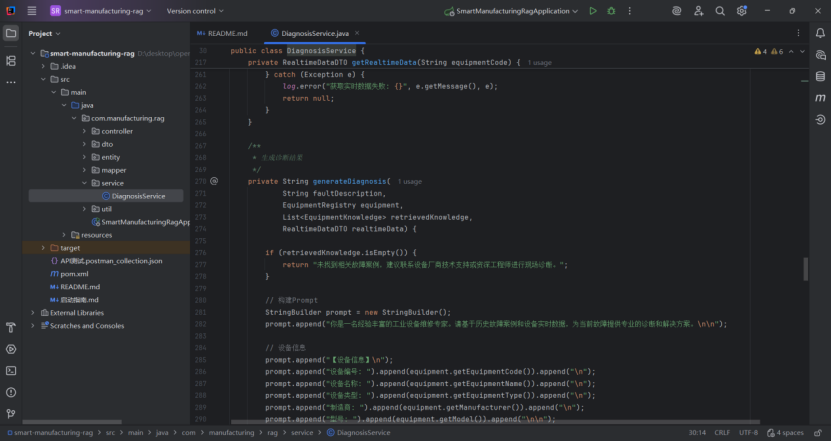831x442 pixels.
Task: Toggle the Project tool window folder icon
Action: pyautogui.click(x=11, y=33)
